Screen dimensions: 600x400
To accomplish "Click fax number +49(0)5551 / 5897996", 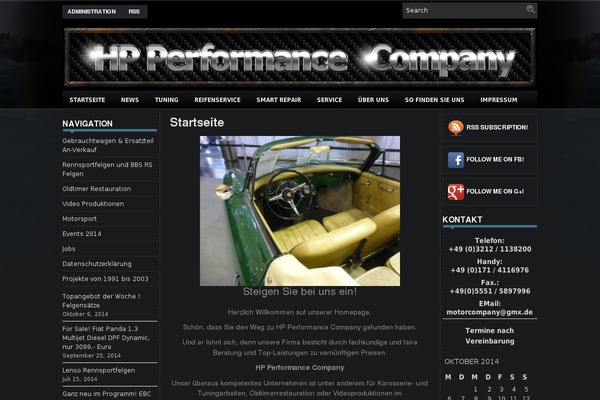I will 490,291.
